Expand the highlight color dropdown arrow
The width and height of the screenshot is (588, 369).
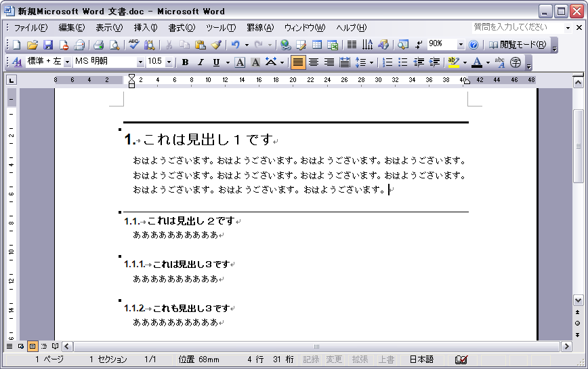click(465, 62)
